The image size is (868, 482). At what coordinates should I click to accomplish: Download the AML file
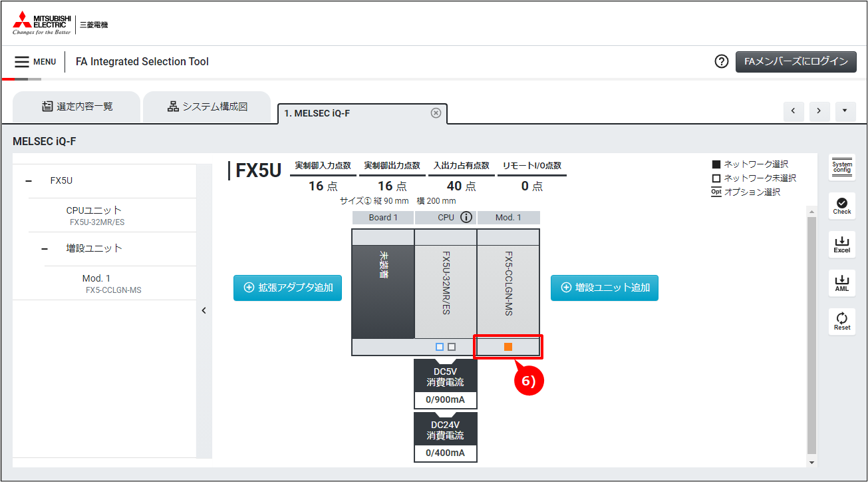[841, 283]
